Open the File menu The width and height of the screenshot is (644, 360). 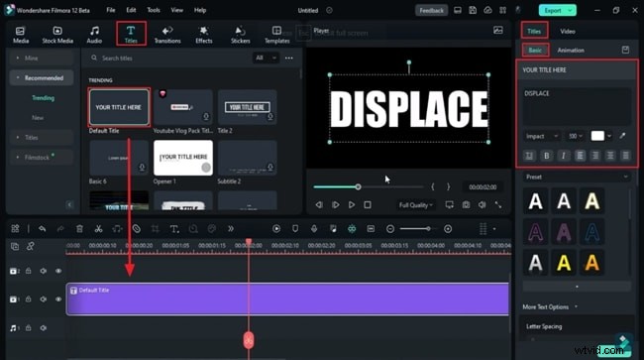point(111,10)
